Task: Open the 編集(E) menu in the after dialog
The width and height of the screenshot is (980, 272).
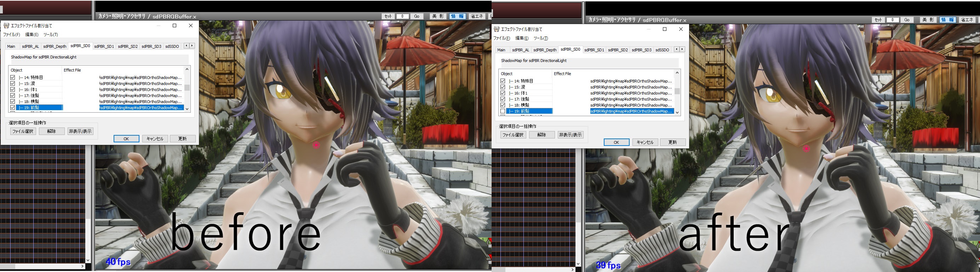Action: tap(522, 38)
